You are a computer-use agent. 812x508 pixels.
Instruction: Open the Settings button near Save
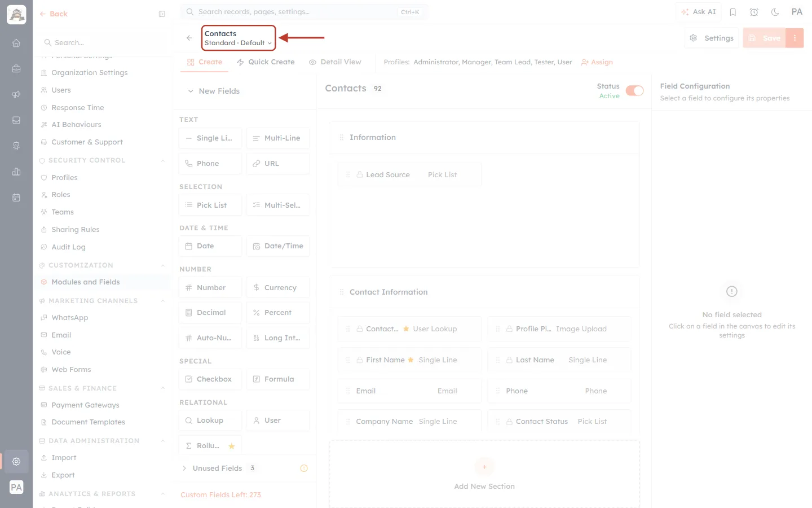pyautogui.click(x=712, y=38)
